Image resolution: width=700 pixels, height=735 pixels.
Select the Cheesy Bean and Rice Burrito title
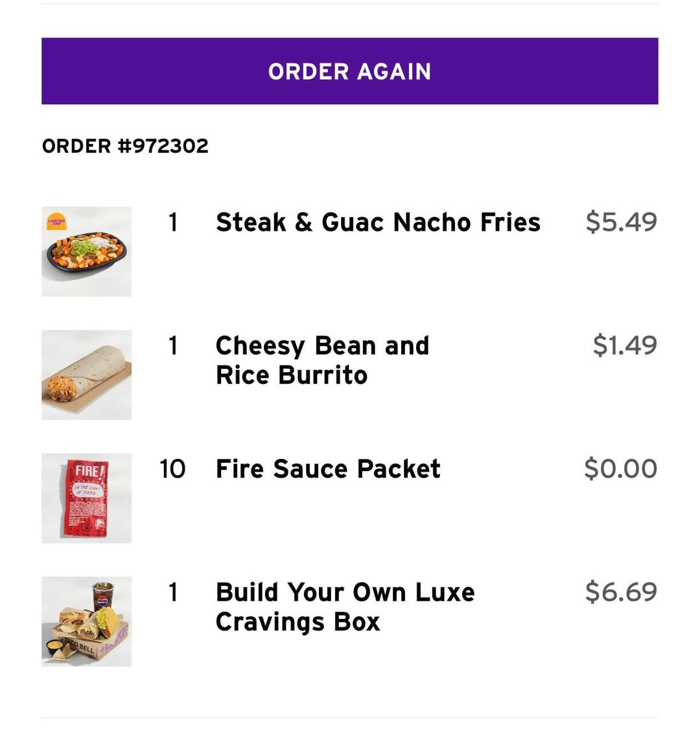[322, 360]
